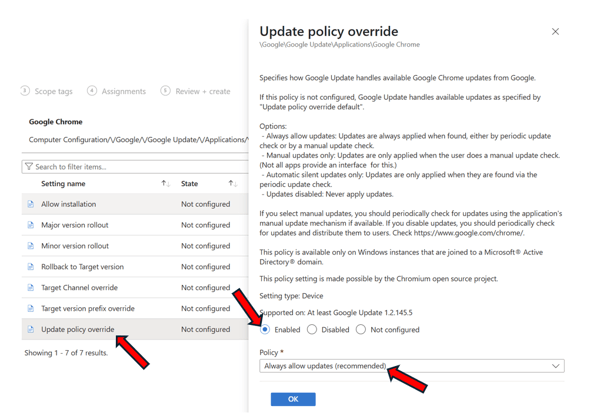Click the OK button
Screen dimensions: 600x413
pyautogui.click(x=293, y=399)
